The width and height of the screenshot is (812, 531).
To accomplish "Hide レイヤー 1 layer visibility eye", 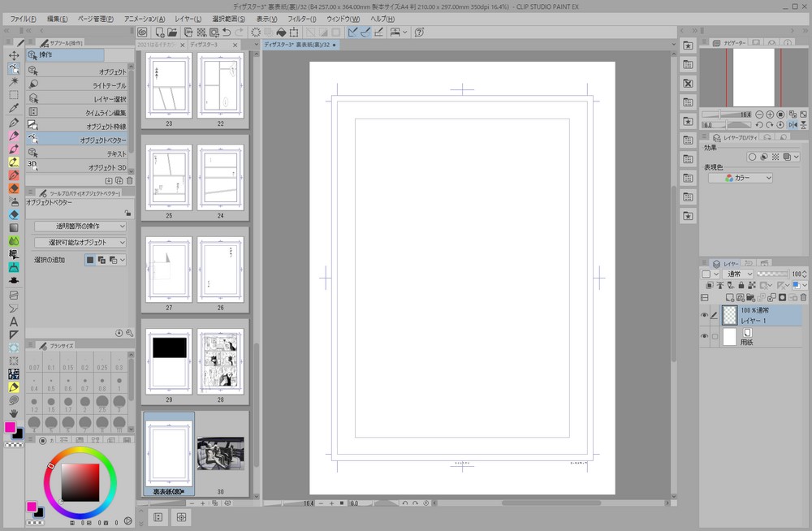I will click(x=704, y=315).
